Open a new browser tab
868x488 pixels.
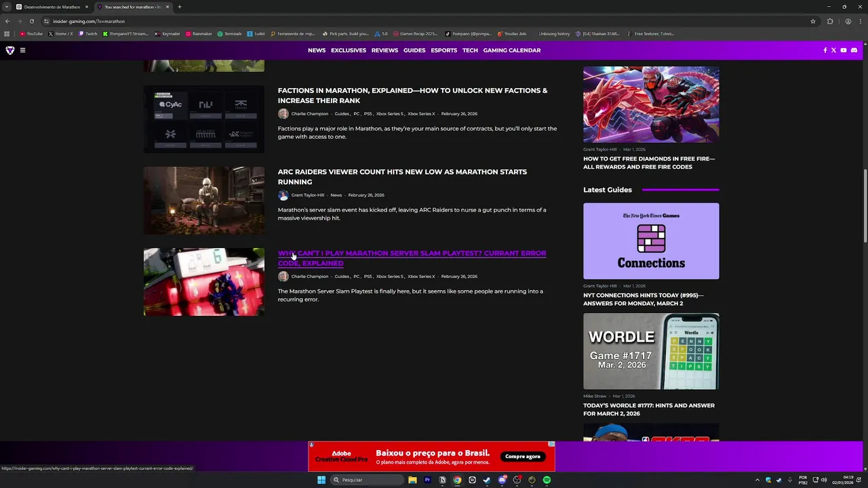[180, 7]
